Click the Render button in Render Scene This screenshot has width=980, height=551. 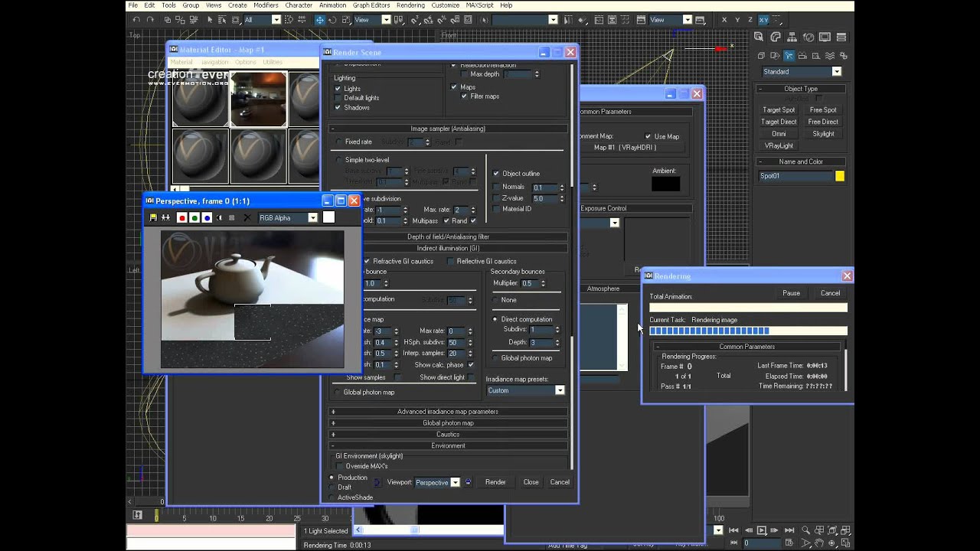[x=495, y=482]
